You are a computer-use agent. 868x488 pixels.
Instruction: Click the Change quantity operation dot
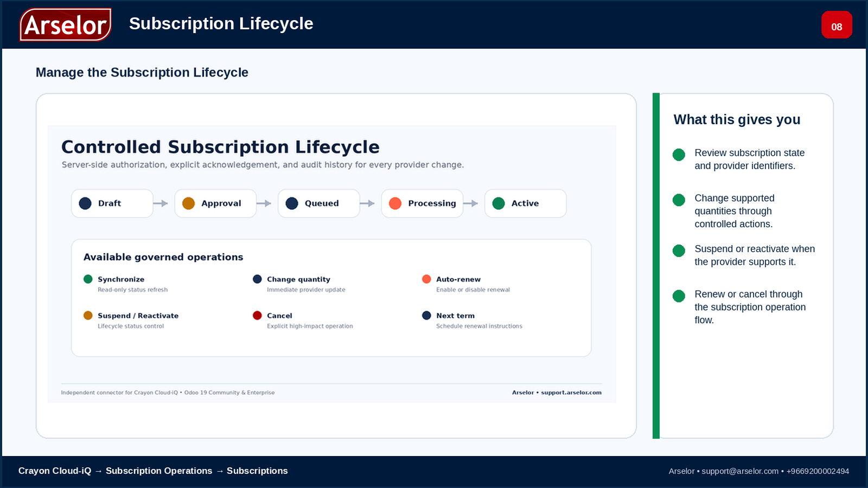point(257,279)
